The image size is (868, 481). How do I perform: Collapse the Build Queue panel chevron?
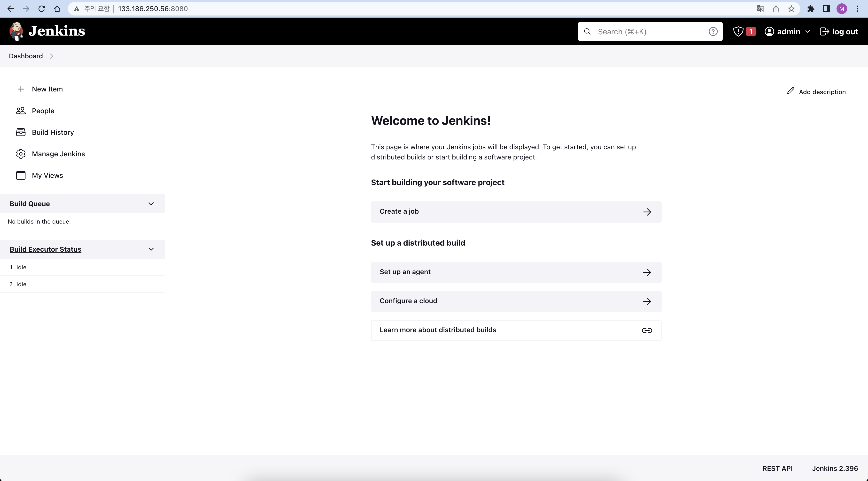pos(151,204)
